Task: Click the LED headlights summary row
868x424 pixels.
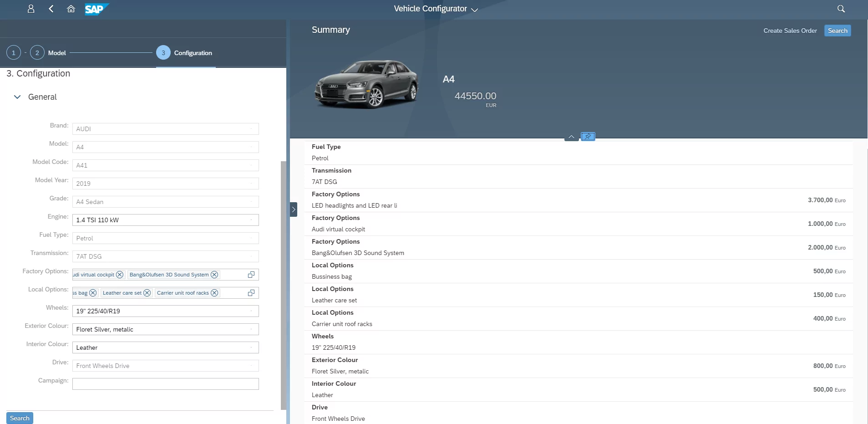Action: (579, 200)
